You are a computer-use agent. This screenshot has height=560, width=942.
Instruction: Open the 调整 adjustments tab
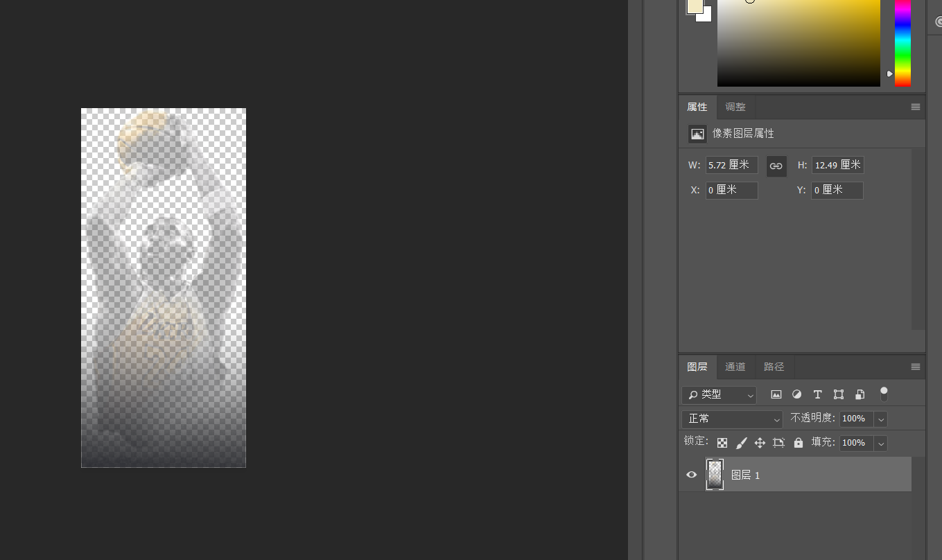point(735,107)
